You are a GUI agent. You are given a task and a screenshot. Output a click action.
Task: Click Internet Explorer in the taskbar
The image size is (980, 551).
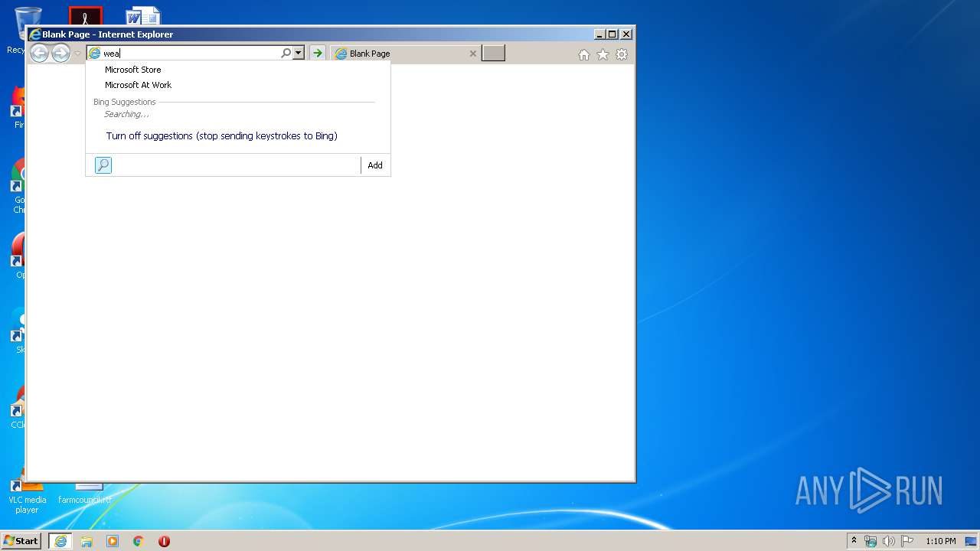pos(60,541)
